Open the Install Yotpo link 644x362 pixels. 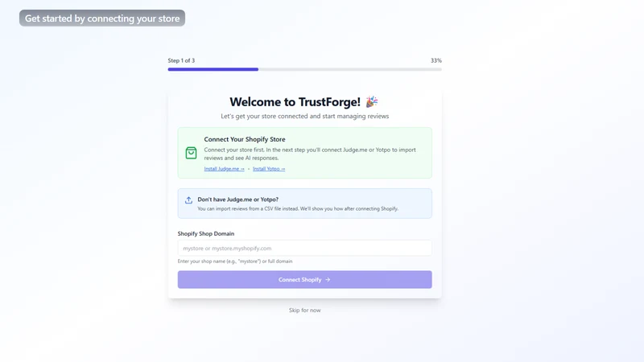269,169
